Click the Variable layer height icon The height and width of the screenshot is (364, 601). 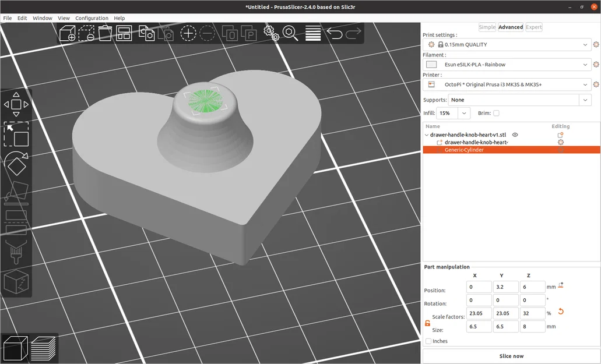313,33
